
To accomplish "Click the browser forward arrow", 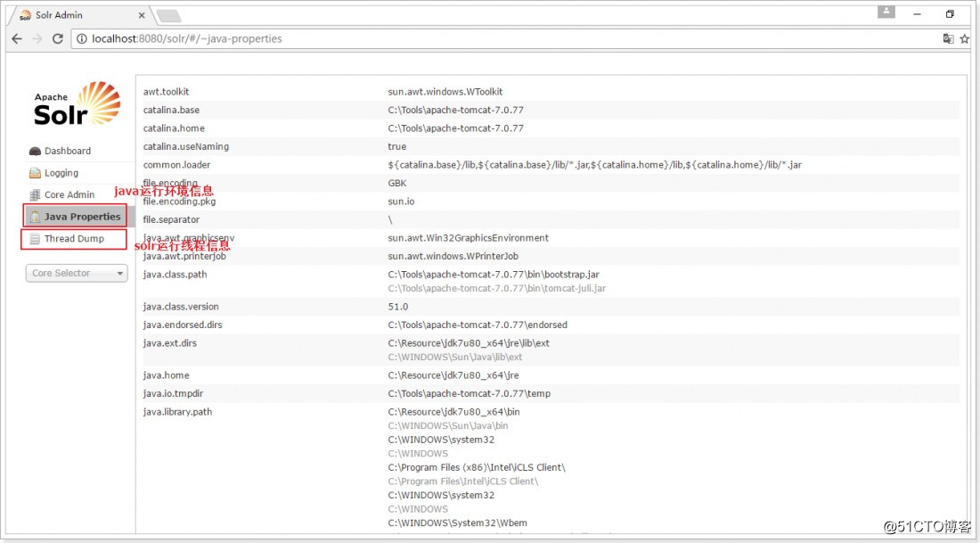I will (37, 39).
